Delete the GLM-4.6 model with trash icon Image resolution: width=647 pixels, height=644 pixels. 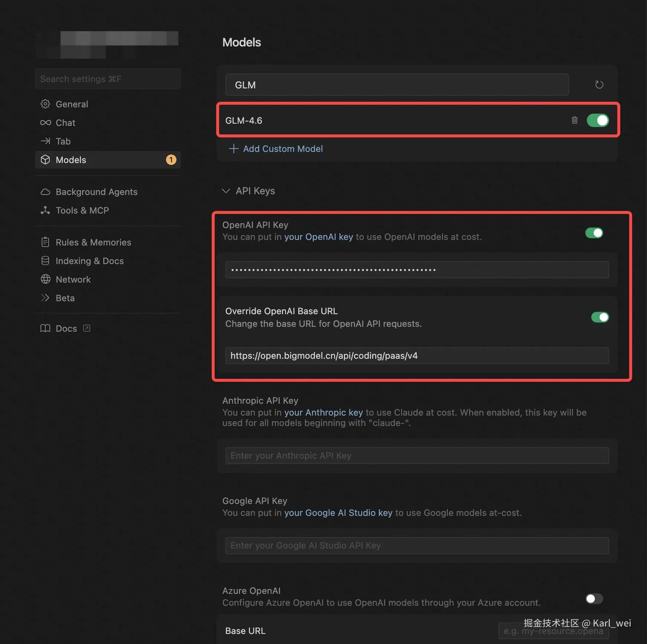[574, 120]
